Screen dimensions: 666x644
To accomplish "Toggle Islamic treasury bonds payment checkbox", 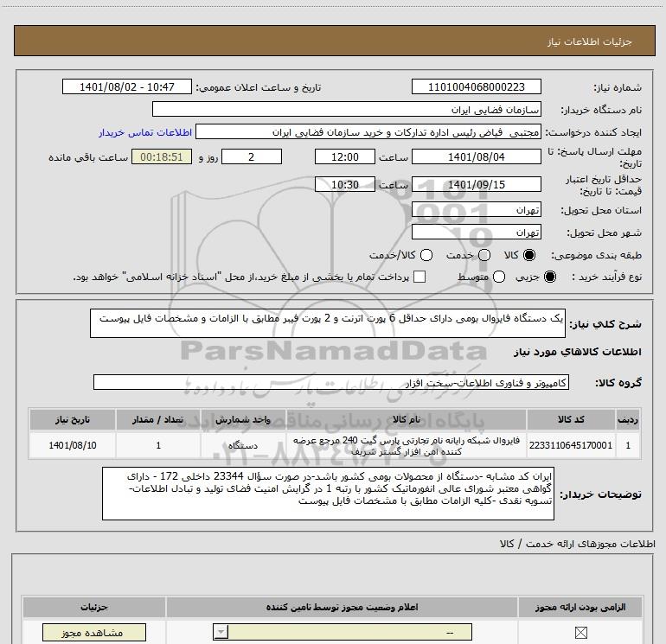I will (419, 277).
